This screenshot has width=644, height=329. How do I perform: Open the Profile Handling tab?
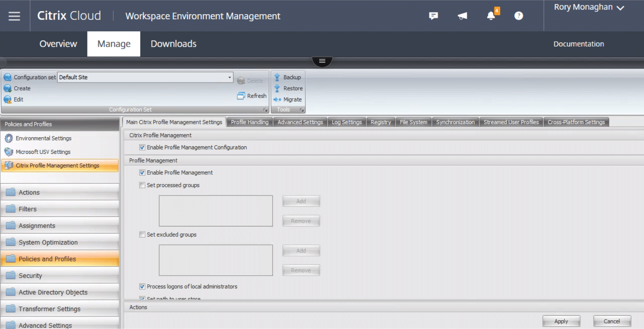(250, 122)
